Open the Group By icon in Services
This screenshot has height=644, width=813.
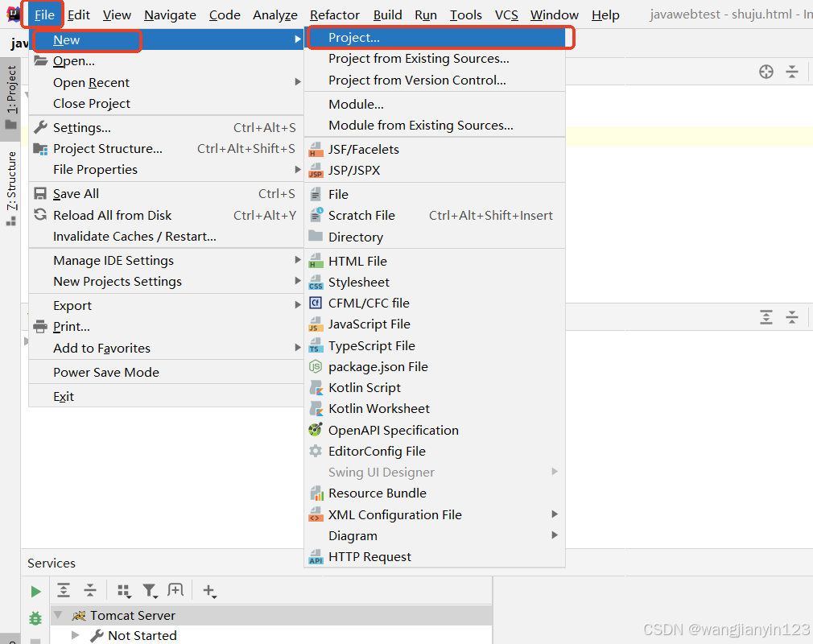coord(124,591)
